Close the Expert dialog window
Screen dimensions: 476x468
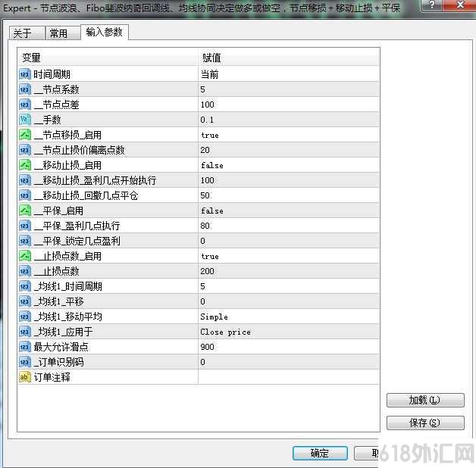click(x=459, y=5)
